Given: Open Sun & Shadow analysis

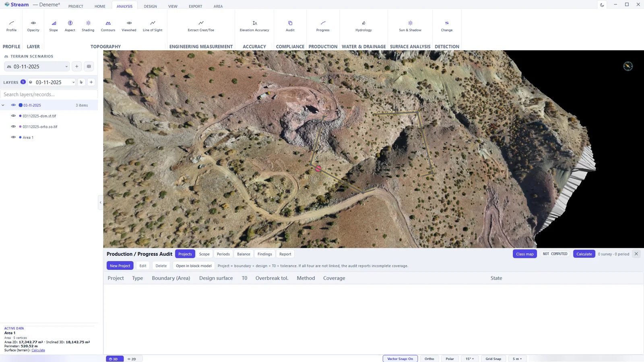Looking at the screenshot, I should [410, 26].
